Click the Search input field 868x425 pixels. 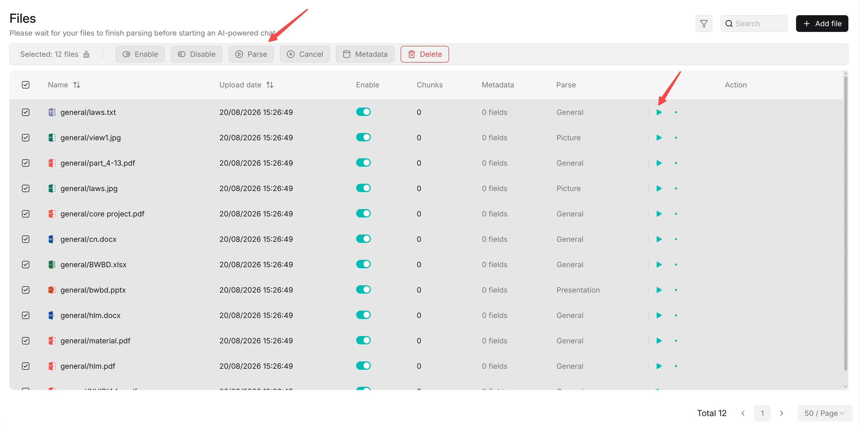pos(754,24)
